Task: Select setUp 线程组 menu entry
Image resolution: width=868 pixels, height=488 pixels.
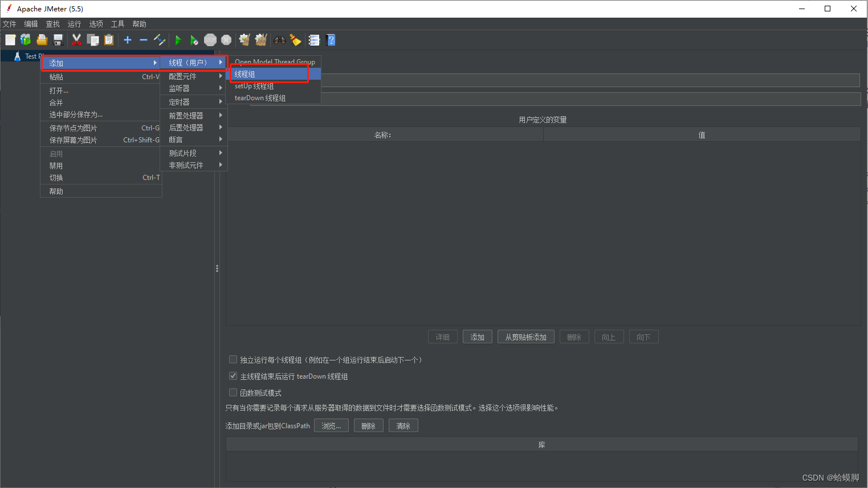Action: coord(274,86)
